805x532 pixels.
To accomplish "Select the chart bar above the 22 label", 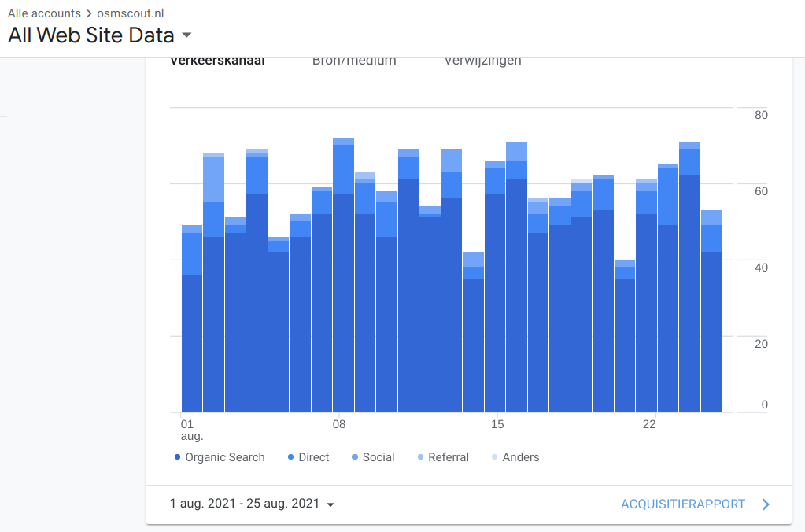I will click(646, 296).
